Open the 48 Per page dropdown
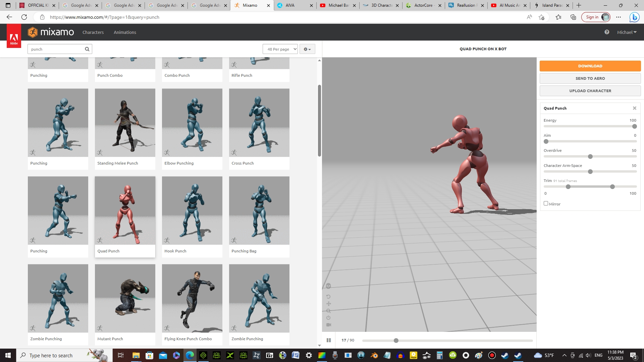The width and height of the screenshot is (644, 362). pos(280,49)
